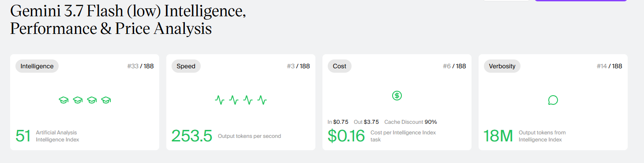Image resolution: width=644 pixels, height=163 pixels.
Task: Click the Cache Discount 90% text
Action: pyautogui.click(x=411, y=122)
